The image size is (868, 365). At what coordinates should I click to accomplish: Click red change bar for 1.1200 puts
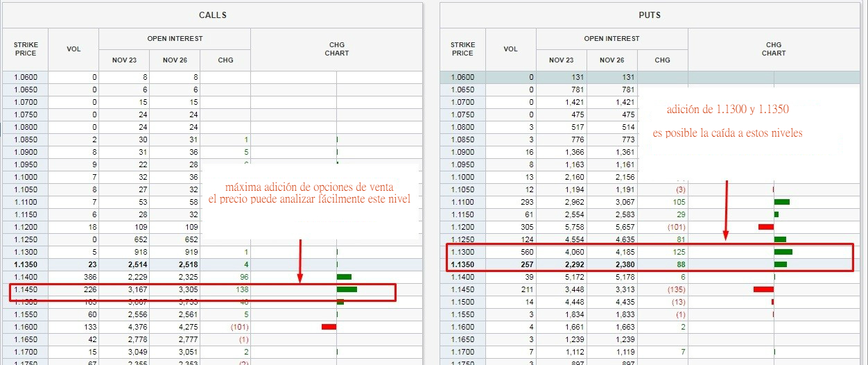[766, 227]
